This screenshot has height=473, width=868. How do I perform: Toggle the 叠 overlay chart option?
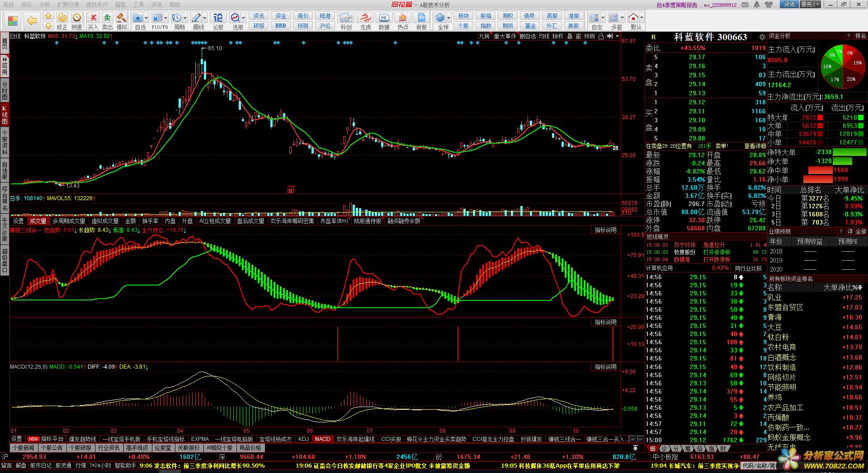point(570,36)
